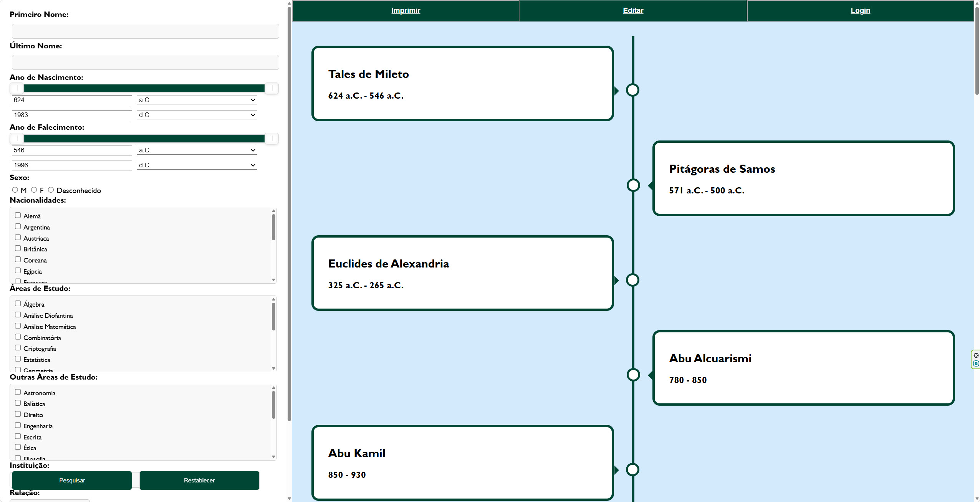Enable the Astronomia checkbox
Image resolution: width=980 pixels, height=502 pixels.
pos(18,392)
